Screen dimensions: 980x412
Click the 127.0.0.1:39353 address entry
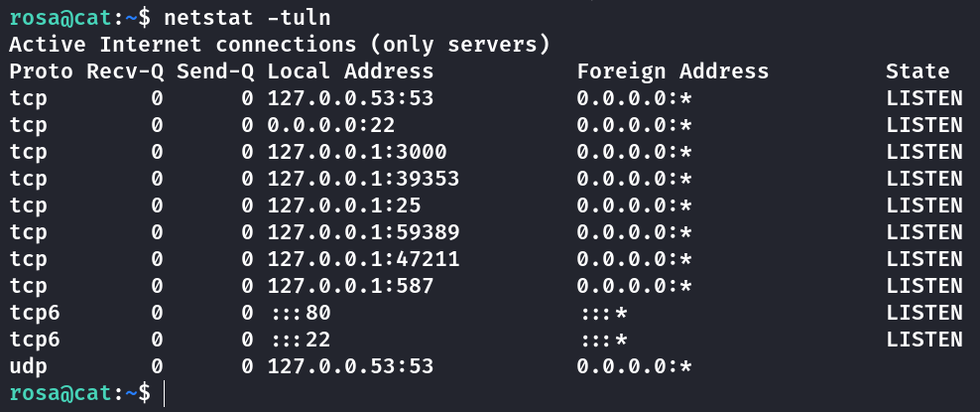coord(363,179)
